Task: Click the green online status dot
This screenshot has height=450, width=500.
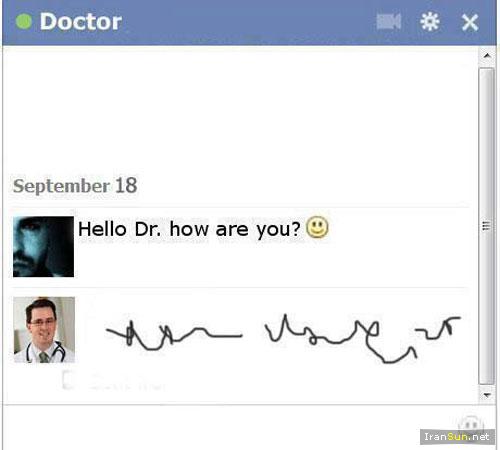Action: coord(24,21)
